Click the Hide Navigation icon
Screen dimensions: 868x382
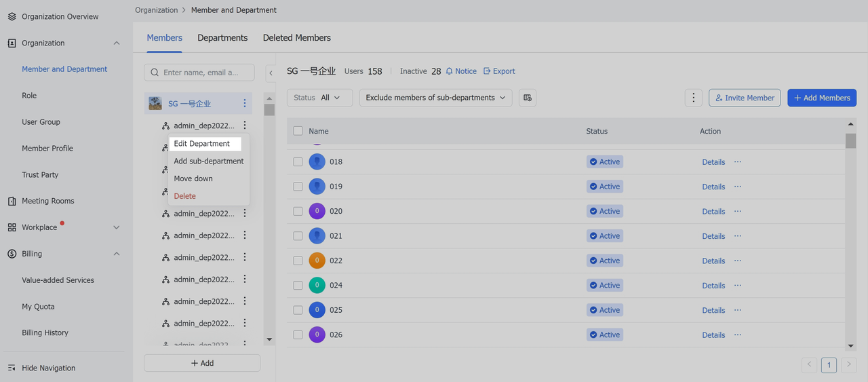click(x=12, y=368)
